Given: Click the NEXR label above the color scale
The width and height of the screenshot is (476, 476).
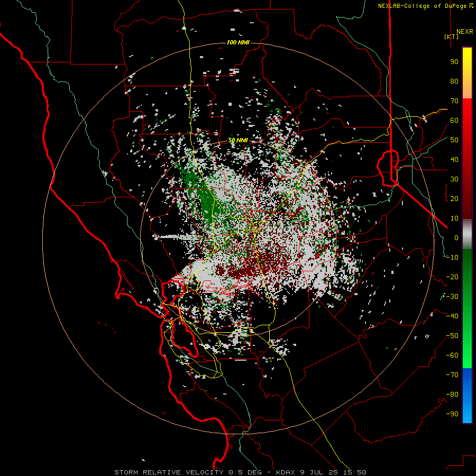Looking at the screenshot, I should coord(464,32).
